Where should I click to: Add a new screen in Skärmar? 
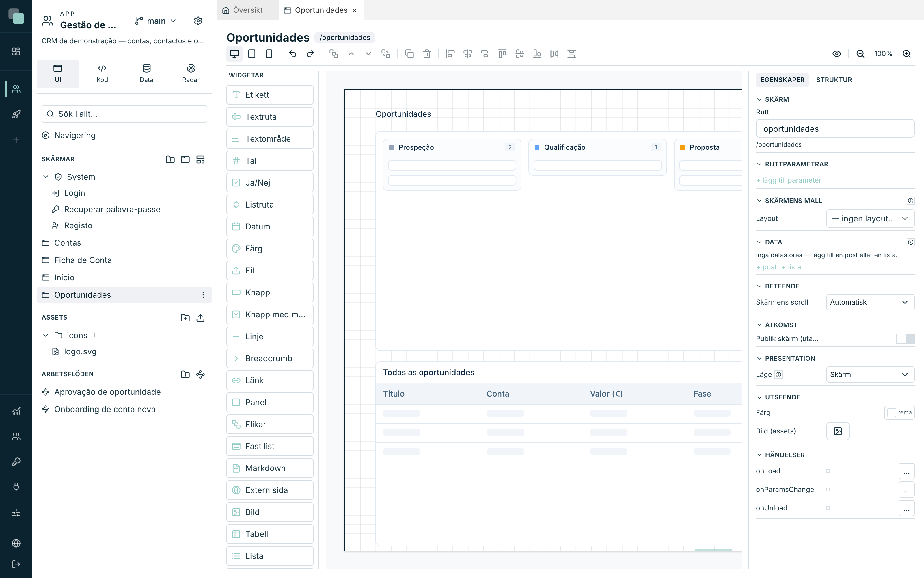185,160
